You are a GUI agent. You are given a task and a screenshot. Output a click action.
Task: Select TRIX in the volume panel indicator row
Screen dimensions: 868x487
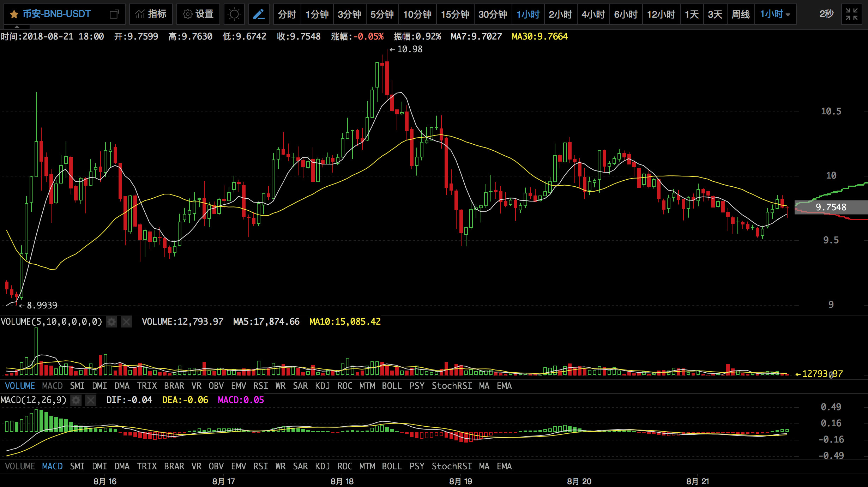147,386
